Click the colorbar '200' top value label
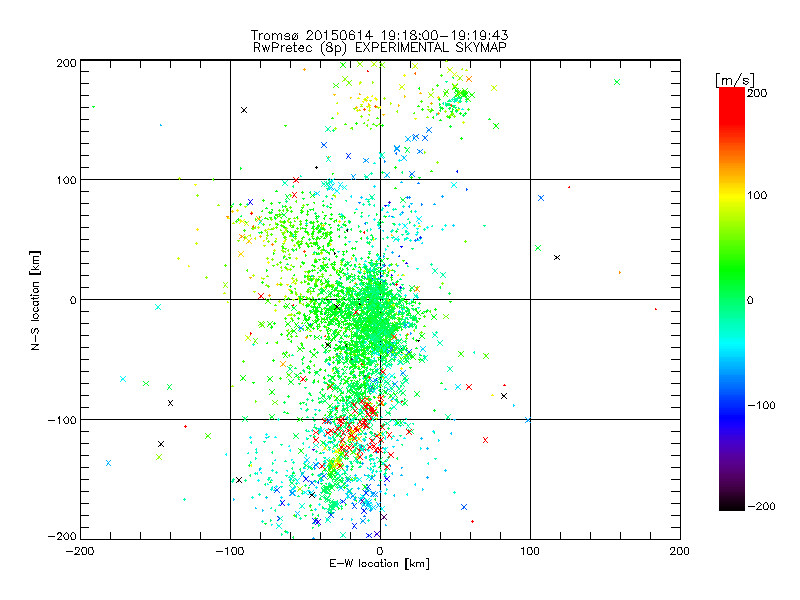This screenshot has height=600, width=800. click(757, 93)
